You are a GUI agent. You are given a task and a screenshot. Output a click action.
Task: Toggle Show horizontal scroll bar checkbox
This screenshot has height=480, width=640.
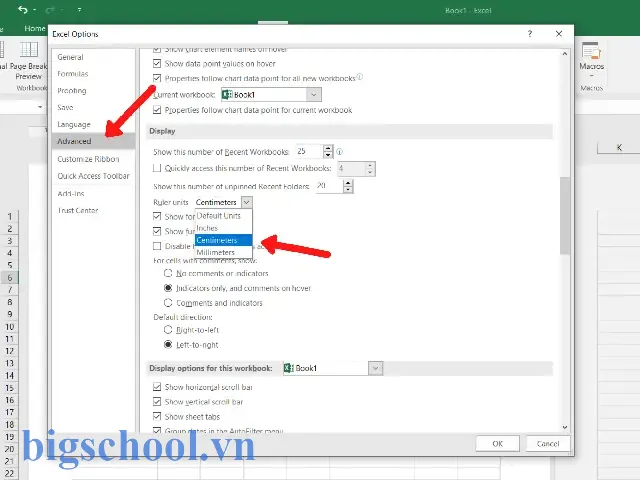click(157, 387)
